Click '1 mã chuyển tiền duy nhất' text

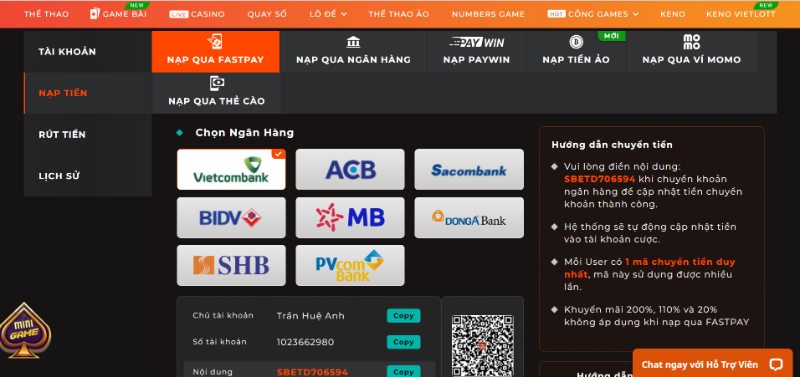tap(650, 268)
